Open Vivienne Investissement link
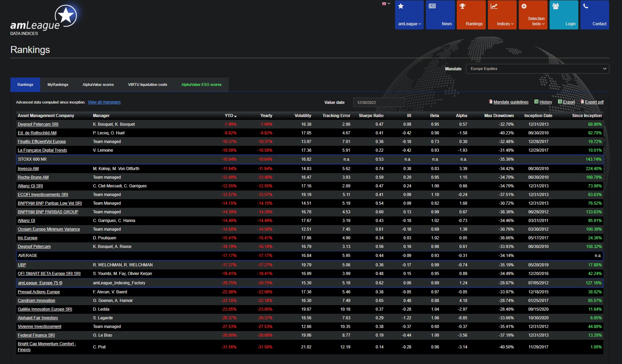Viewport: 622px width, 364px height. coord(40,327)
